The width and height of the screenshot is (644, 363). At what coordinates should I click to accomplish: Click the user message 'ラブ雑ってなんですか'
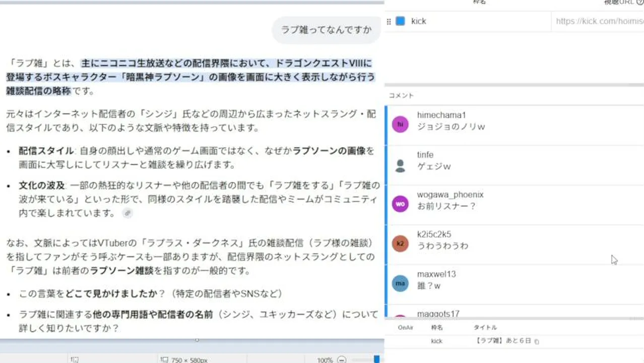326,30
